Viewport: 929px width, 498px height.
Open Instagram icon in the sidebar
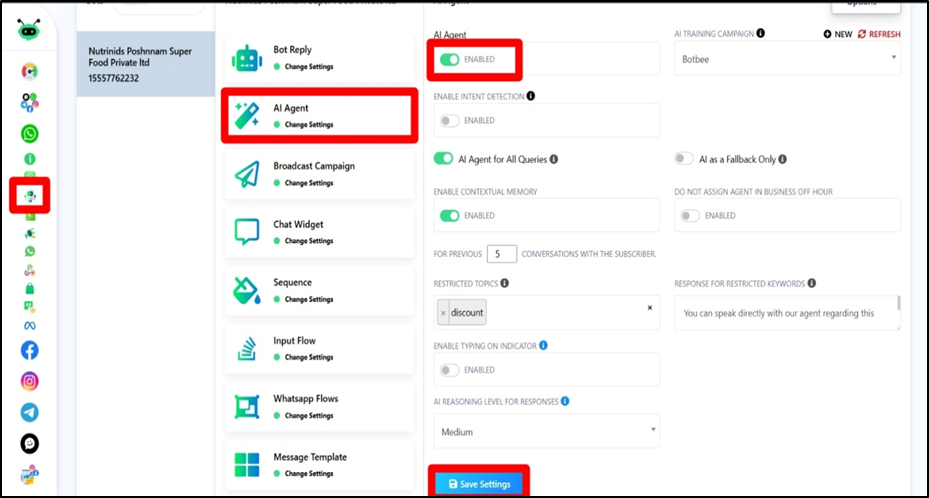click(x=30, y=381)
